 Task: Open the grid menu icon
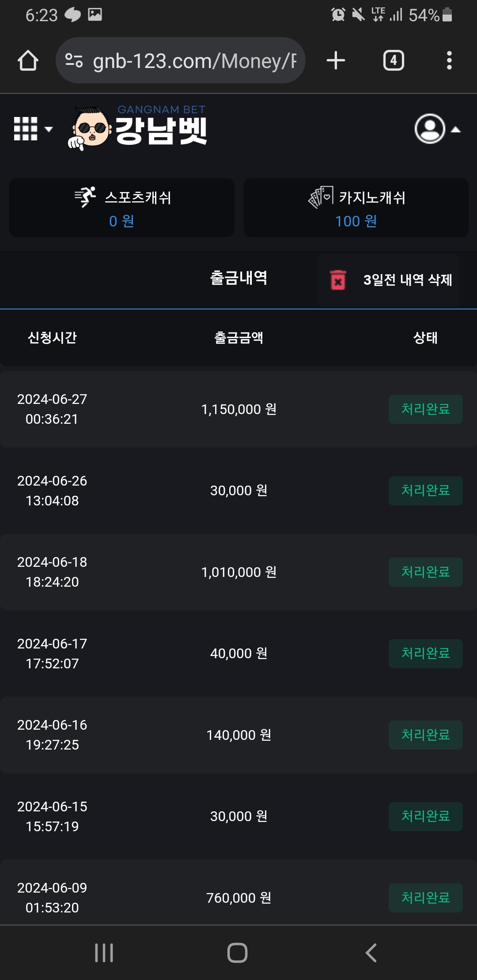[x=32, y=129]
